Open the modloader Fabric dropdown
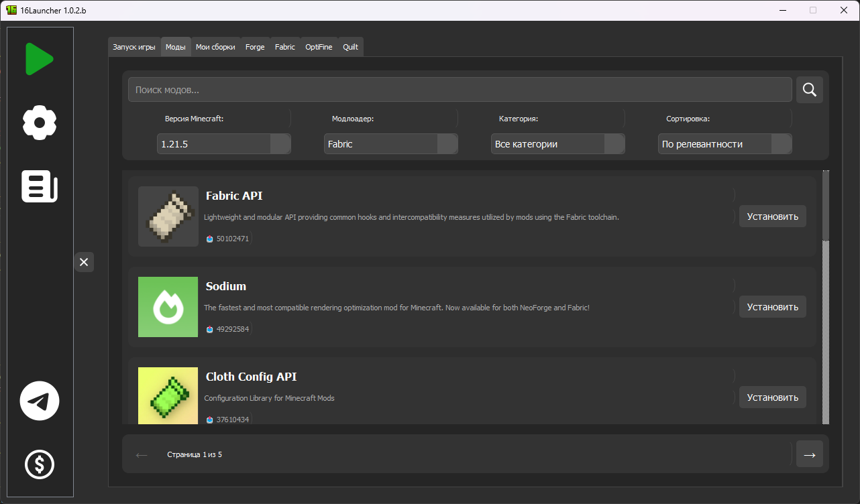This screenshot has width=860, height=504. click(x=391, y=144)
